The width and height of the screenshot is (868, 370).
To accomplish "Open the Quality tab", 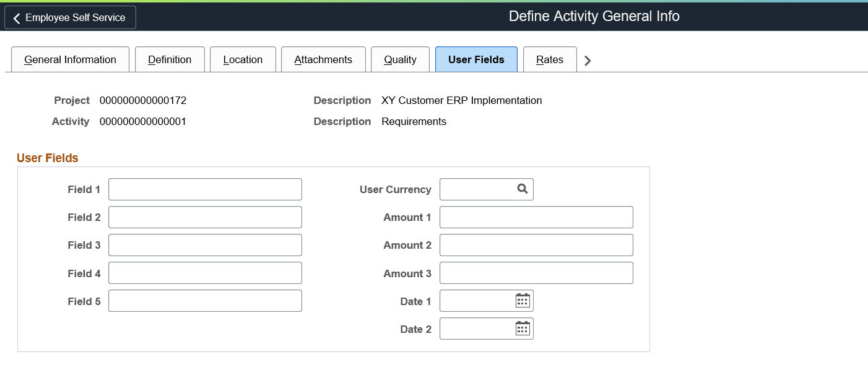I will pyautogui.click(x=400, y=59).
